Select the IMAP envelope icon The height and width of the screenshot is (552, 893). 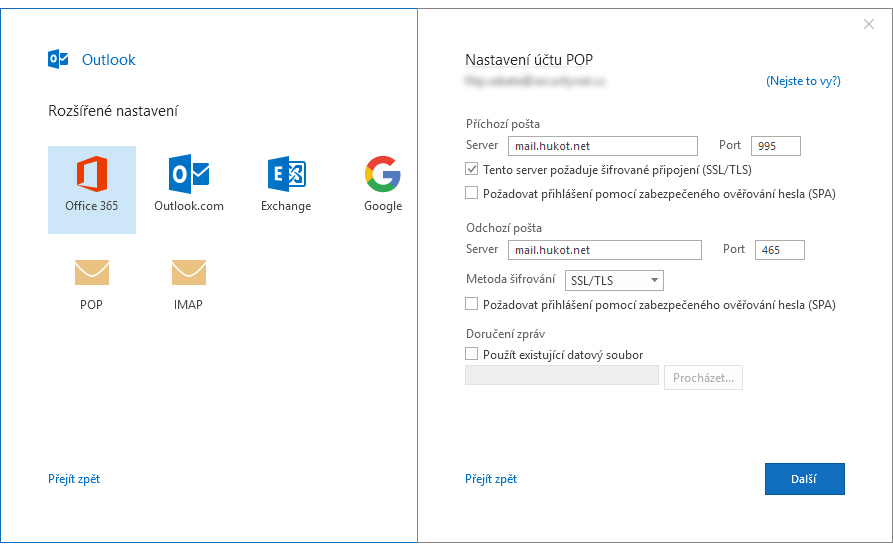tap(189, 273)
